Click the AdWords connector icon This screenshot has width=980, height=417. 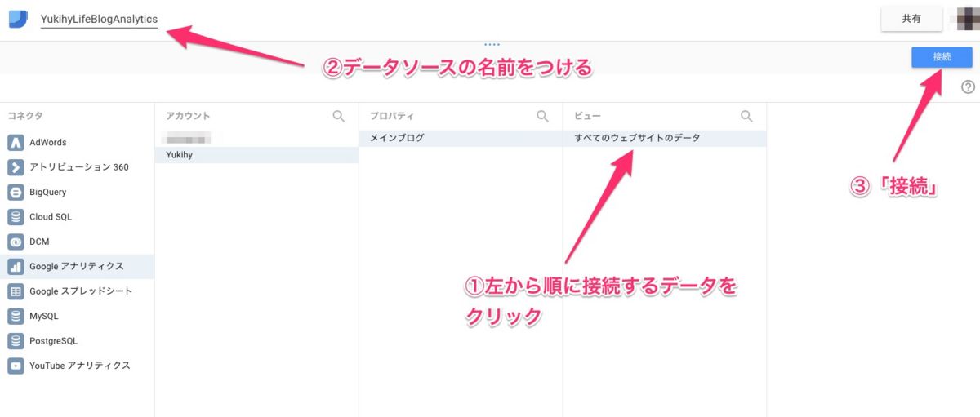[x=16, y=142]
